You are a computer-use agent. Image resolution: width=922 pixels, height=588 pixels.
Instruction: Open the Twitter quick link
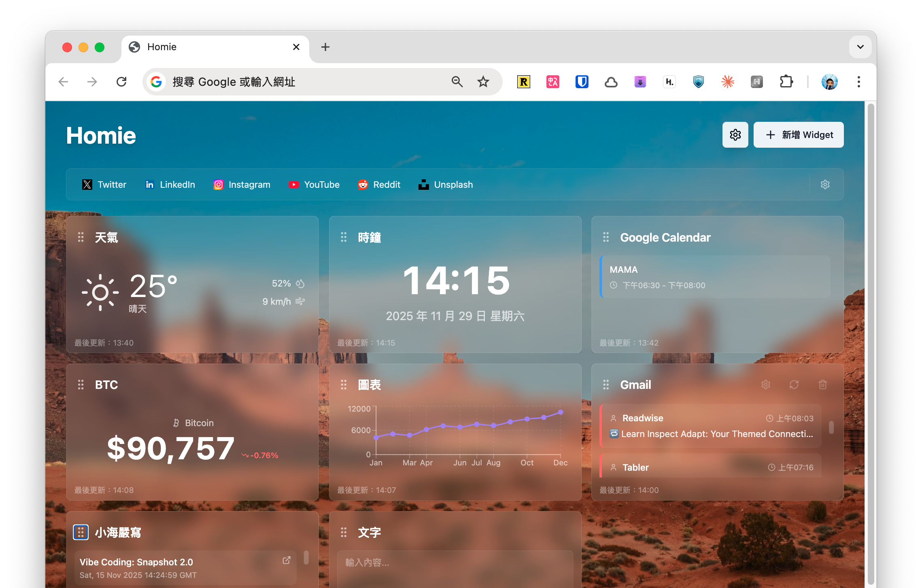click(104, 185)
